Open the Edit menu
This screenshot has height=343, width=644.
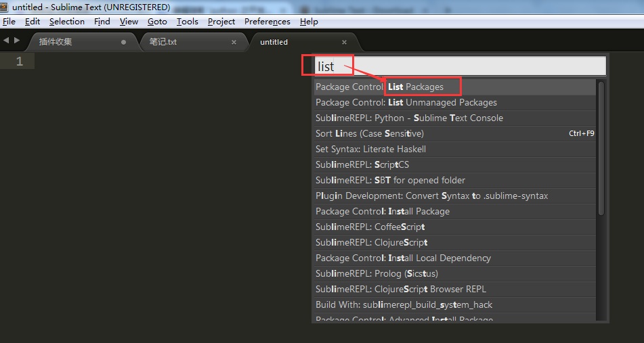33,22
